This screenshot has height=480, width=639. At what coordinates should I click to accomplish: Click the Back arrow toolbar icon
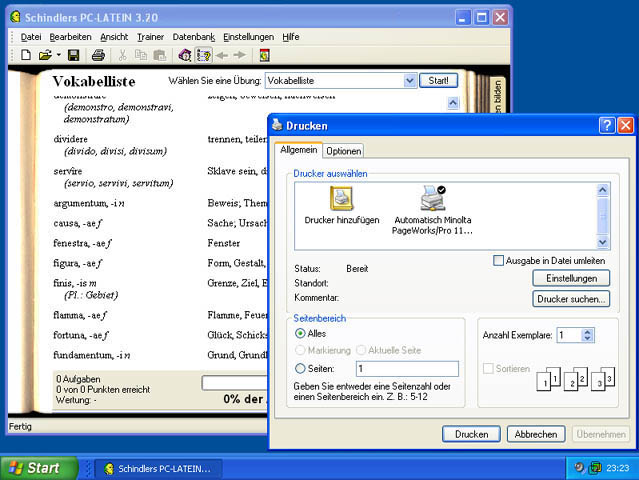pos(222,55)
